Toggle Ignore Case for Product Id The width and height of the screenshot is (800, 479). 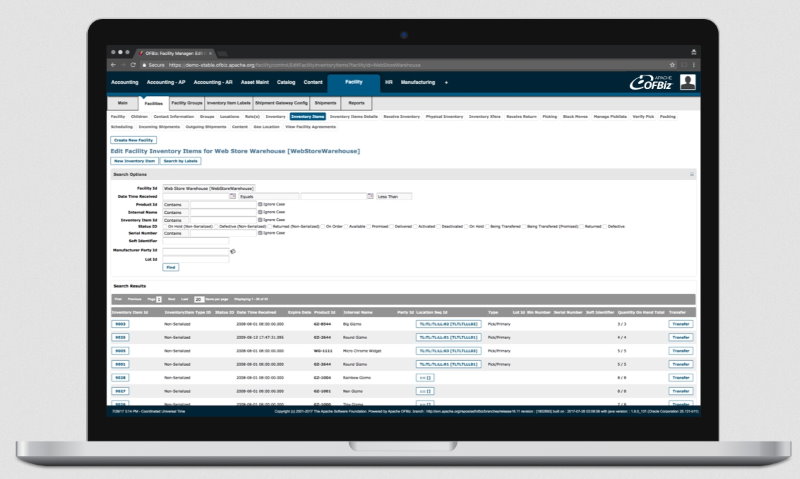(x=260, y=204)
